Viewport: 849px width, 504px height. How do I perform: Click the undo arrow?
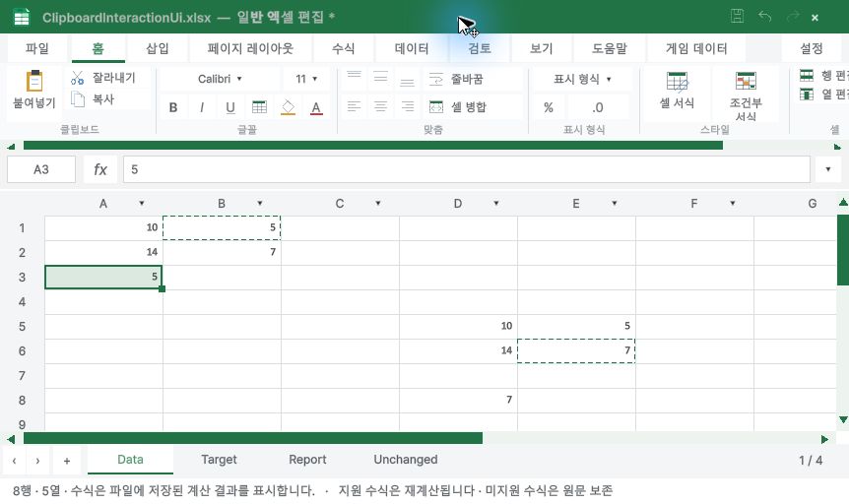(764, 16)
